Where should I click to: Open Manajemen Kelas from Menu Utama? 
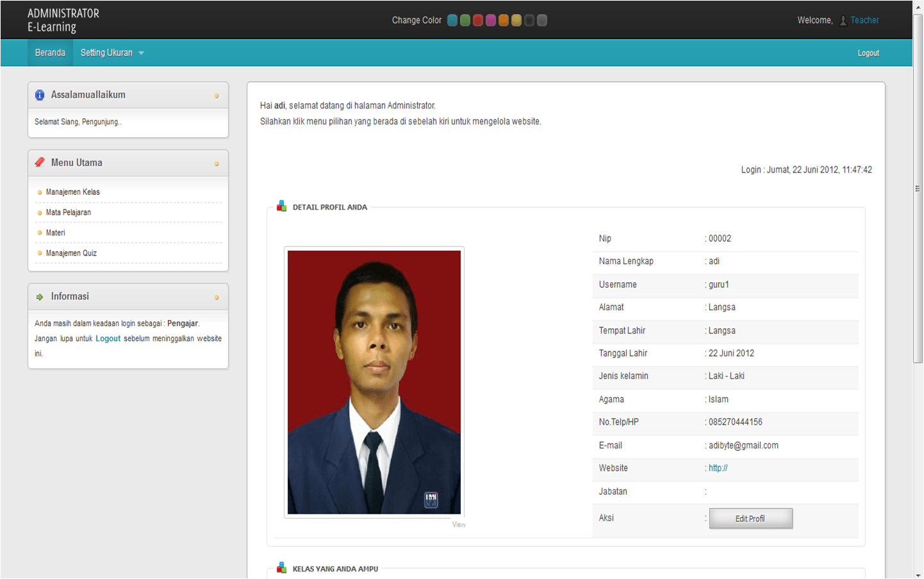[73, 192]
